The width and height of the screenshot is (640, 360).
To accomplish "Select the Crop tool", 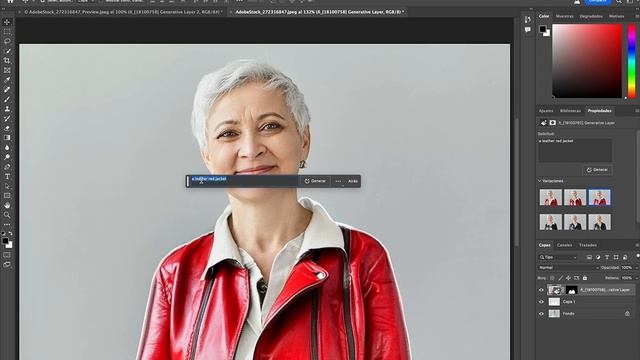I will point(7,60).
